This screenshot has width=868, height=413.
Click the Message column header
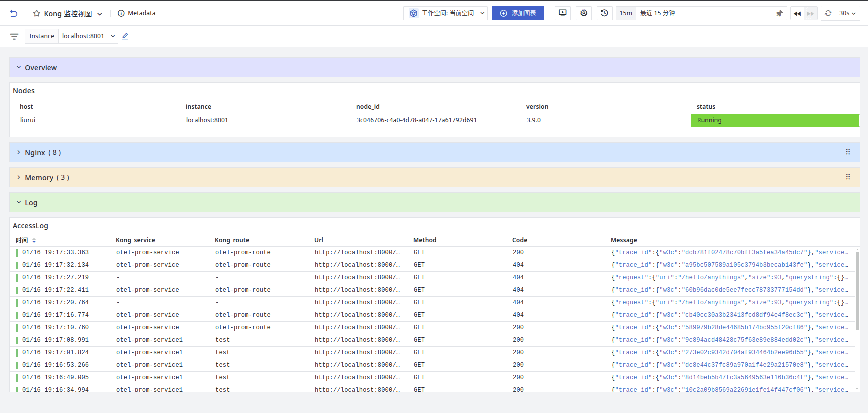(x=624, y=240)
